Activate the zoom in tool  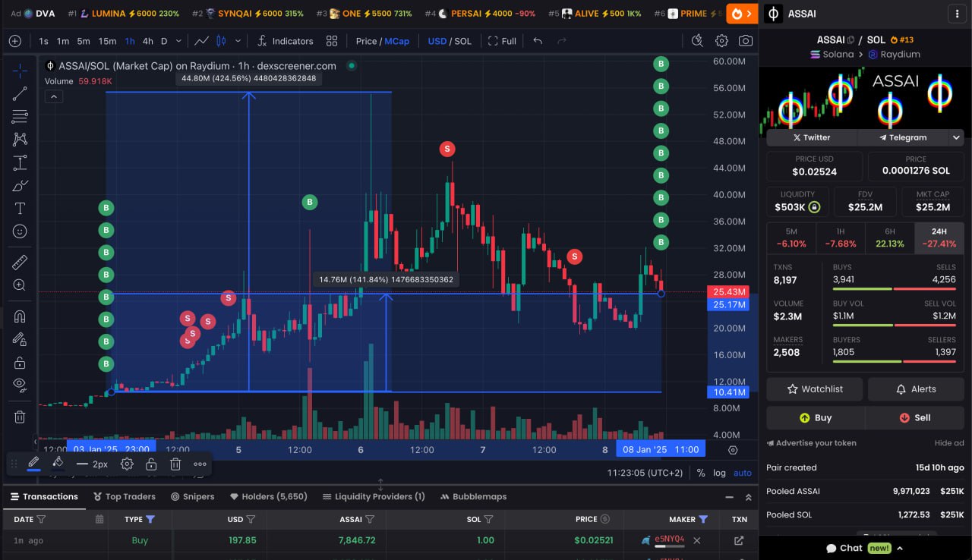tap(20, 285)
